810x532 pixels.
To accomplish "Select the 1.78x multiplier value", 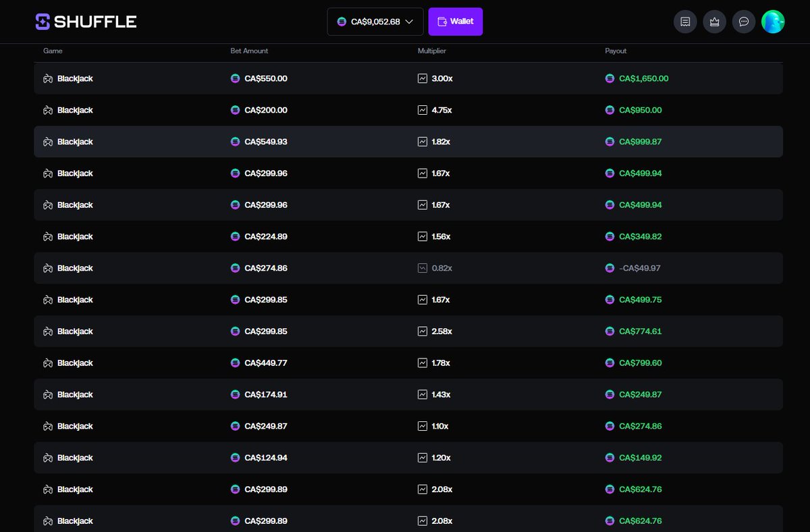I will point(441,363).
